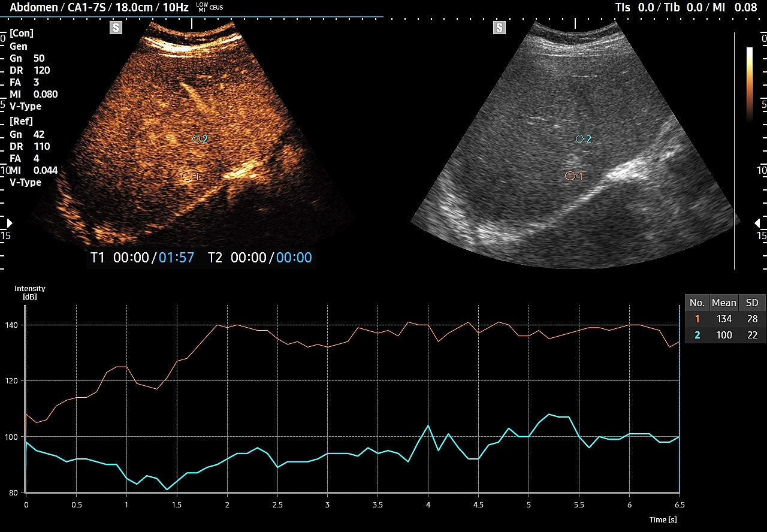Viewport: 767px width, 532px height.
Task: Click the left focus arrow marker on depth scale
Action: click(x=8, y=223)
